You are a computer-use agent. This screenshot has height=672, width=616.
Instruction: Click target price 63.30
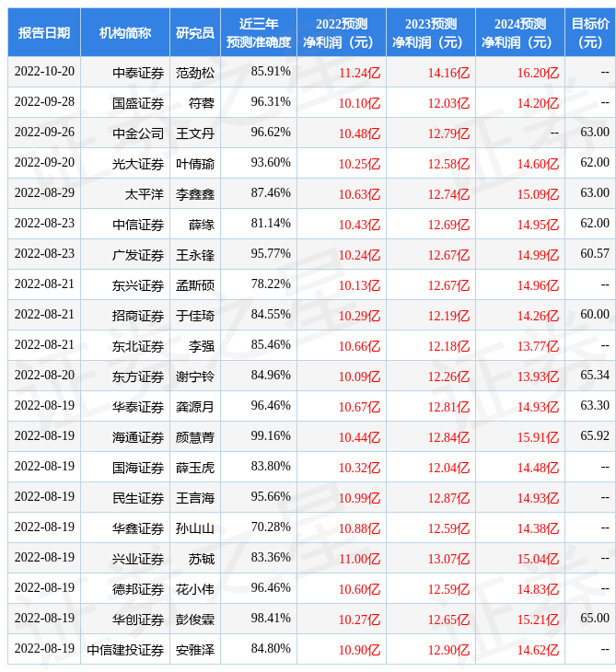pos(595,405)
